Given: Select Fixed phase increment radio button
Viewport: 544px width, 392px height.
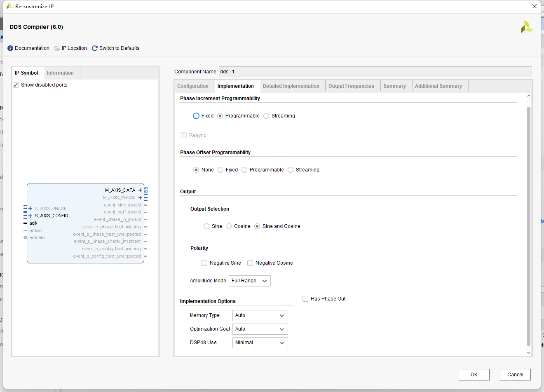Looking at the screenshot, I should [196, 116].
